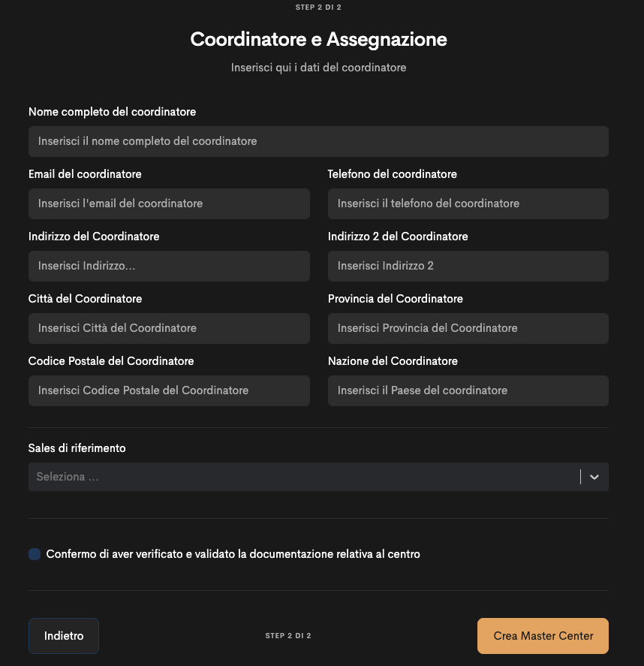Click the 'Coordinatore e Assegnazione' heading
Viewport: 644px width, 666px height.
tap(318, 39)
